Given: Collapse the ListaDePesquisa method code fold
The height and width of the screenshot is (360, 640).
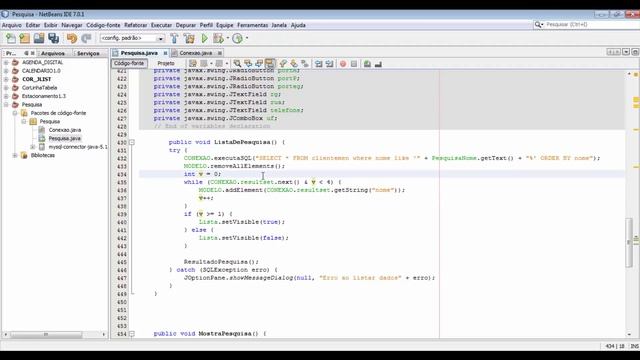Looking at the screenshot, I should click(132, 142).
